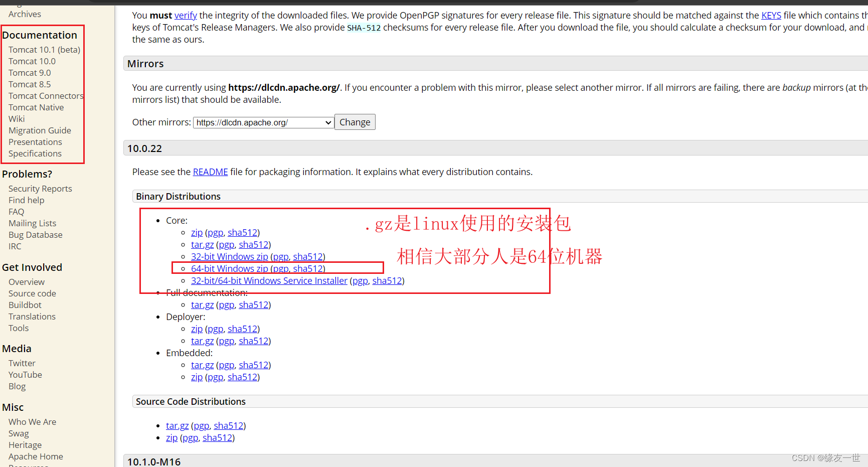This screenshot has height=467, width=868.
Task: Open source code tar.gz pgp signature
Action: click(201, 426)
